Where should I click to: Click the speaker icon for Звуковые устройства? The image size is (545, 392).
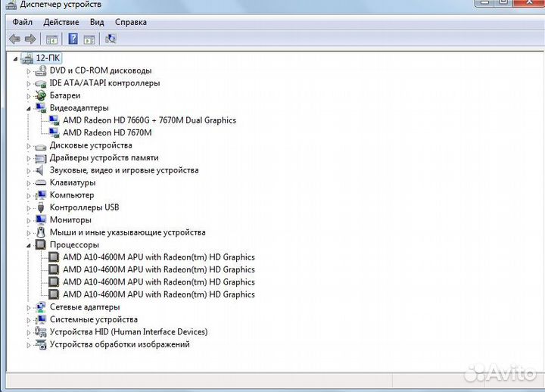[x=40, y=170]
